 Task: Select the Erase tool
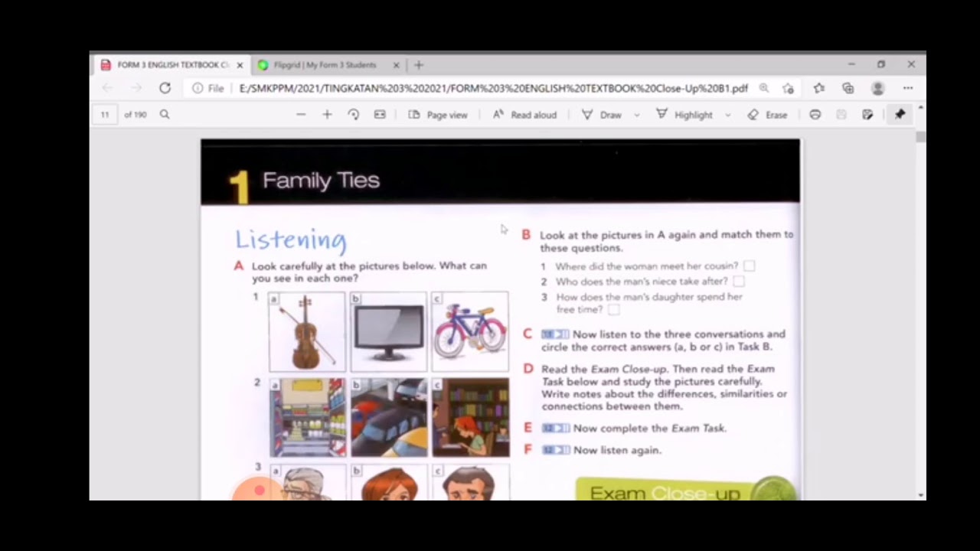click(x=767, y=115)
